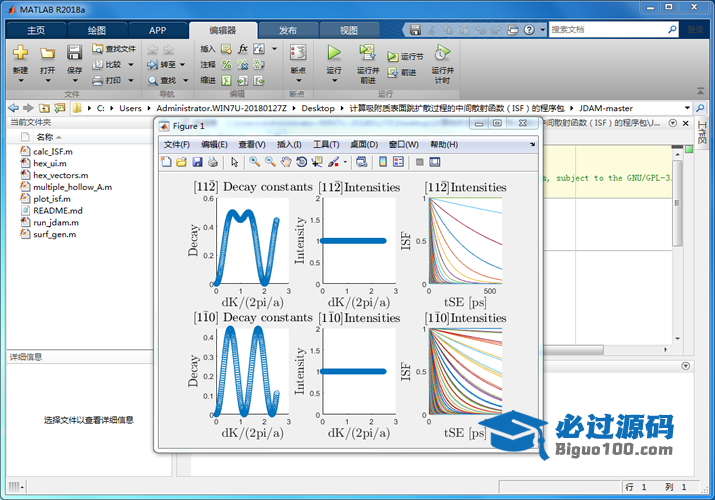715x500 pixels.
Task: Select run_jdam.m in the file list
Action: pyautogui.click(x=56, y=222)
